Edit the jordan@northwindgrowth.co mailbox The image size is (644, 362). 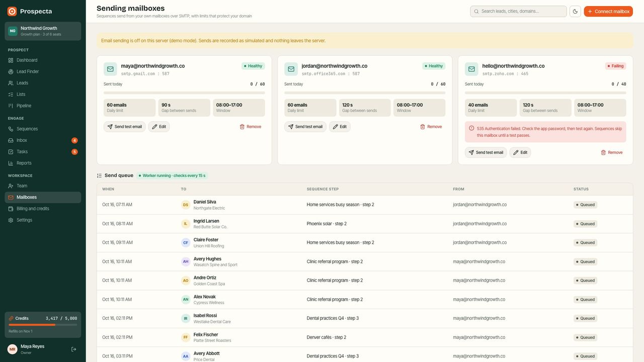click(x=340, y=127)
